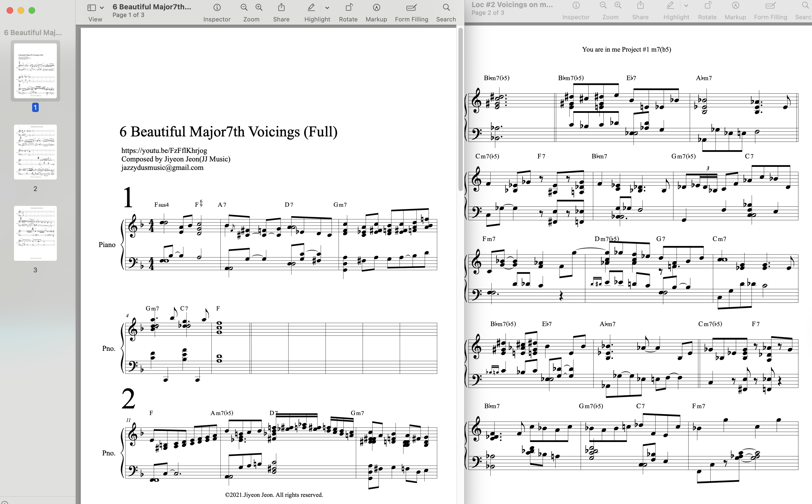The height and width of the screenshot is (504, 812).
Task: Select page 2 thumbnail in the sidebar
Action: [35, 152]
